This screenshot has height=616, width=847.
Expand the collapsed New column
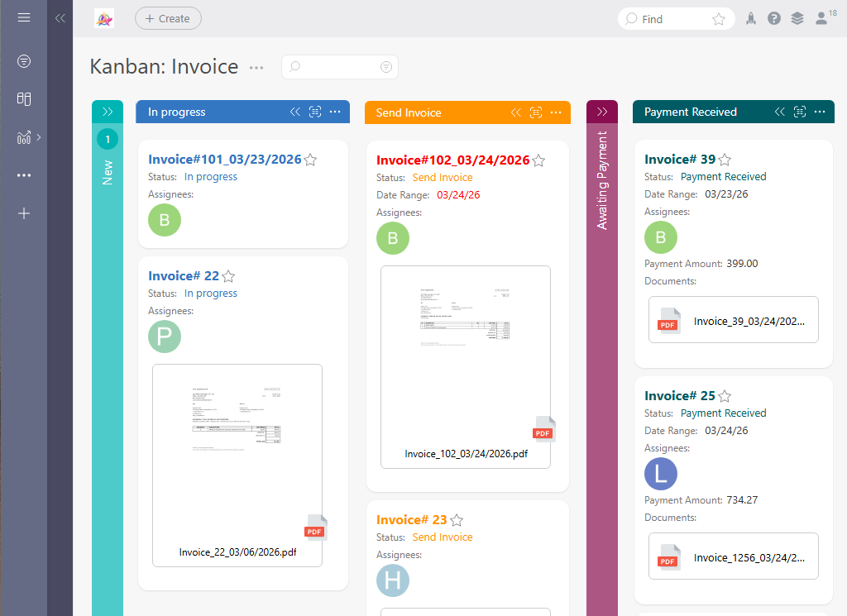click(108, 112)
